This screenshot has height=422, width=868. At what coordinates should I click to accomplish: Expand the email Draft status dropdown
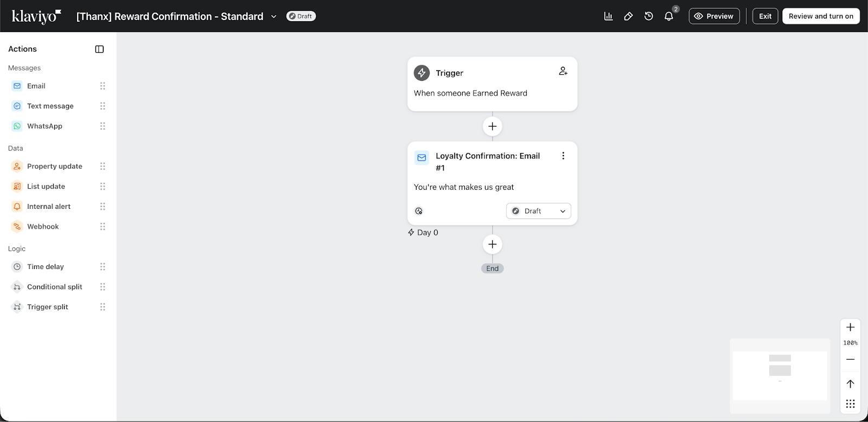[x=538, y=211]
